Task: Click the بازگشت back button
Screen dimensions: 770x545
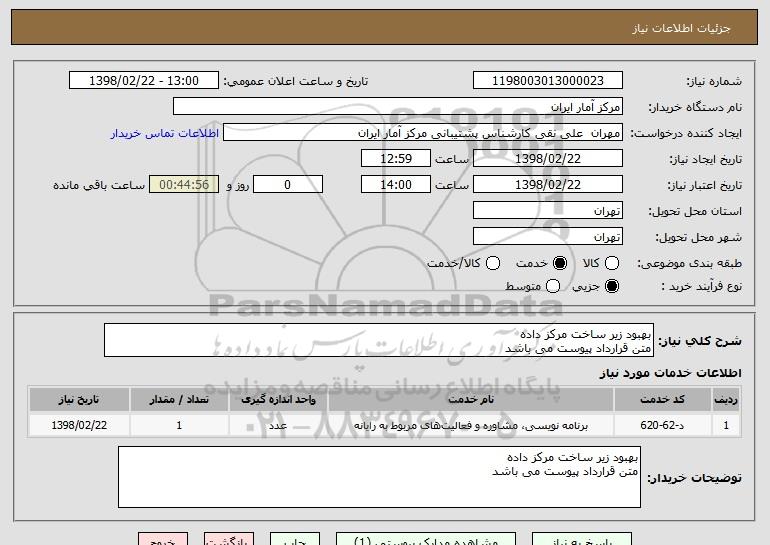Action: pos(229,539)
